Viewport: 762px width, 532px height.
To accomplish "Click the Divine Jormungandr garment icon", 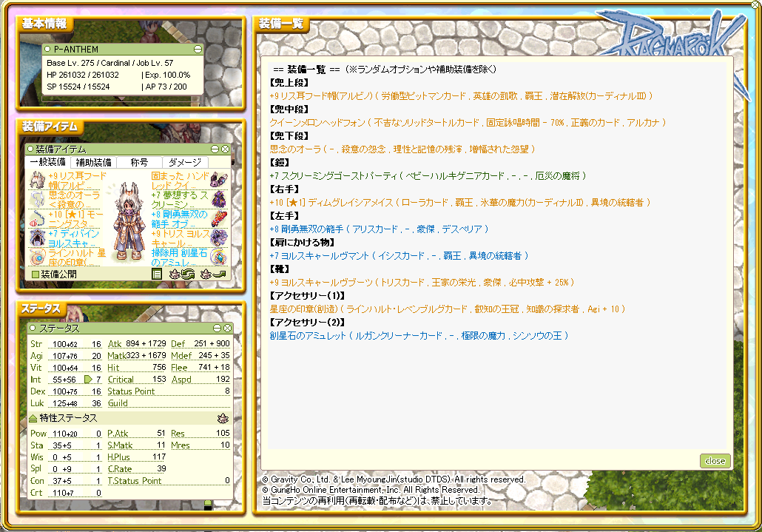I will pyautogui.click(x=37, y=237).
